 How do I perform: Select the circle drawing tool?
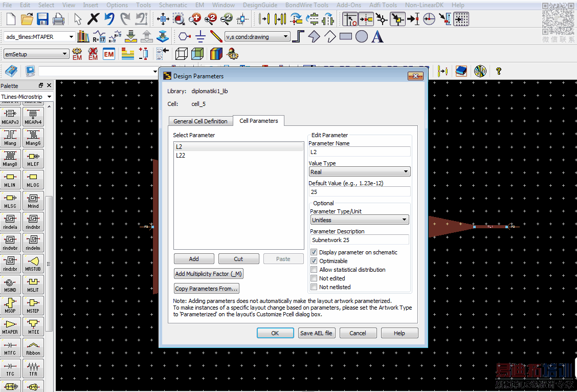(361, 36)
